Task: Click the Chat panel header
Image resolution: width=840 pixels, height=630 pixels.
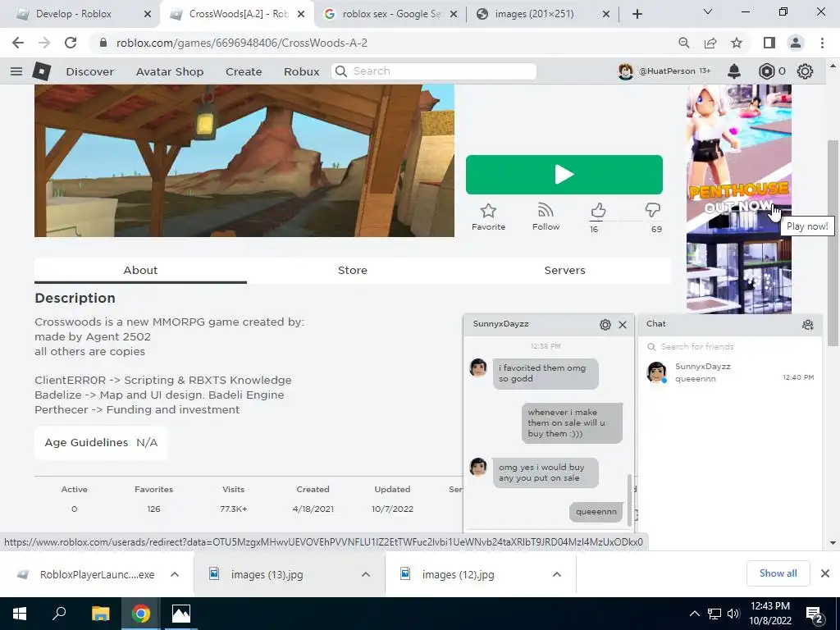Action: (729, 324)
